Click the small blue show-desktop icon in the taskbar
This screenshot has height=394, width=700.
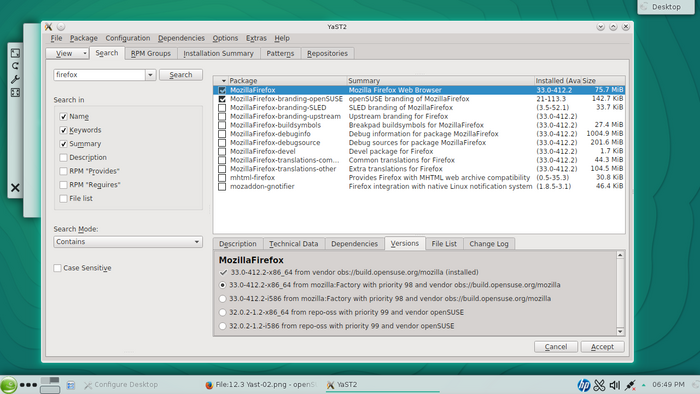[71, 385]
